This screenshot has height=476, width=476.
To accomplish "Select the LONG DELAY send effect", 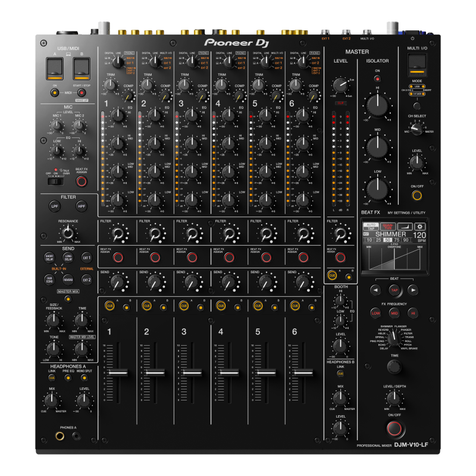I will click(68, 258).
